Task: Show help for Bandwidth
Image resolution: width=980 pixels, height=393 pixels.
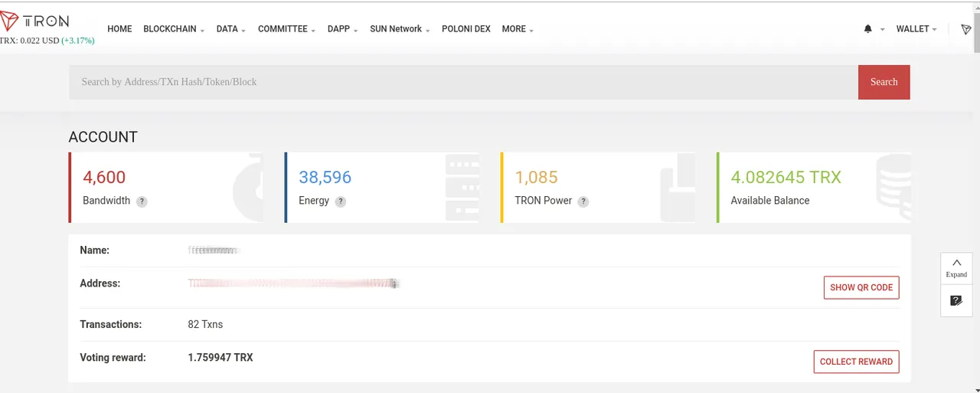Action: click(142, 201)
